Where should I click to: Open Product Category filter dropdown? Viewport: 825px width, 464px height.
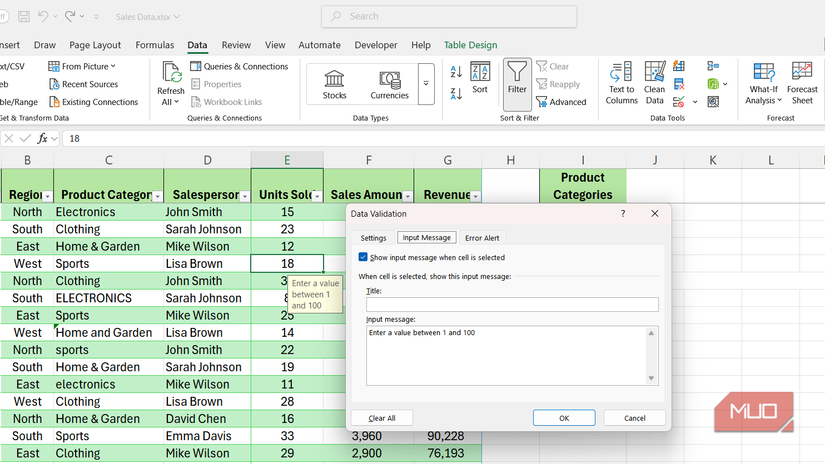point(157,197)
